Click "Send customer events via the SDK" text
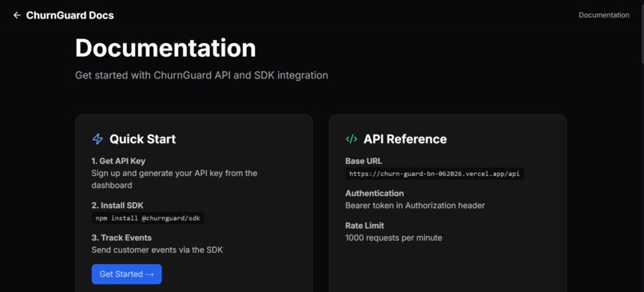The width and height of the screenshot is (644, 292). (157, 250)
